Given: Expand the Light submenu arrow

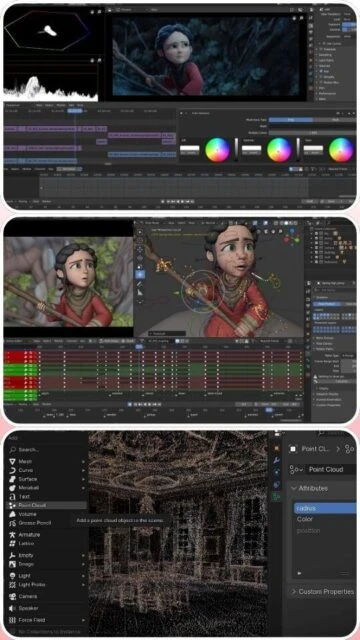Looking at the screenshot, I should 84,576.
